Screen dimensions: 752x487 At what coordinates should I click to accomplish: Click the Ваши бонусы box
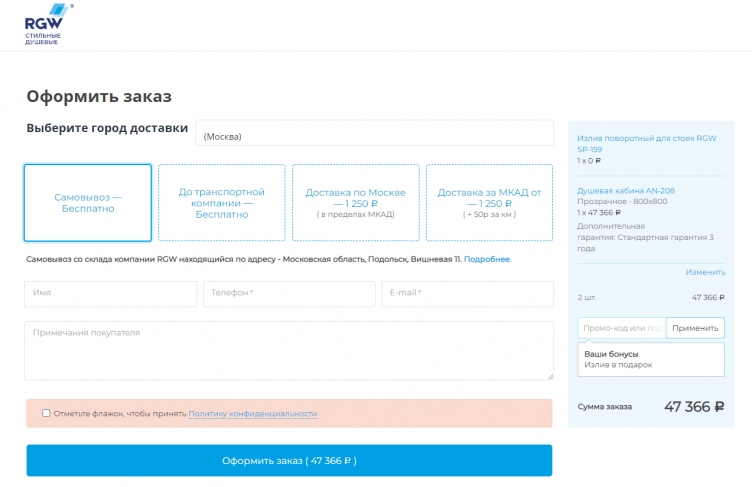[651, 359]
